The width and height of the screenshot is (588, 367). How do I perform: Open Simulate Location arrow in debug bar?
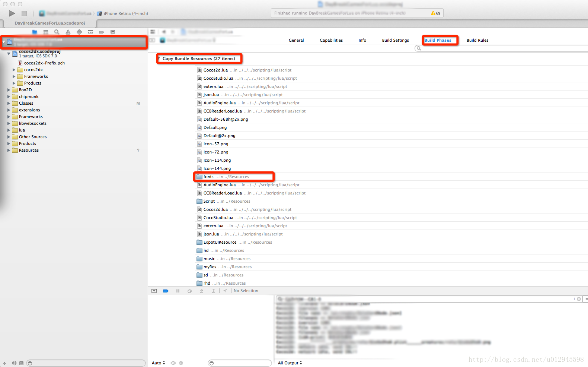pos(225,291)
